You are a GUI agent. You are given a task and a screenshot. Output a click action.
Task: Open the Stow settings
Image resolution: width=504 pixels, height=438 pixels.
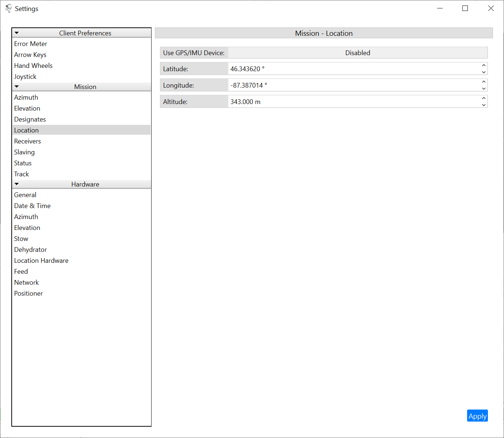81,239
